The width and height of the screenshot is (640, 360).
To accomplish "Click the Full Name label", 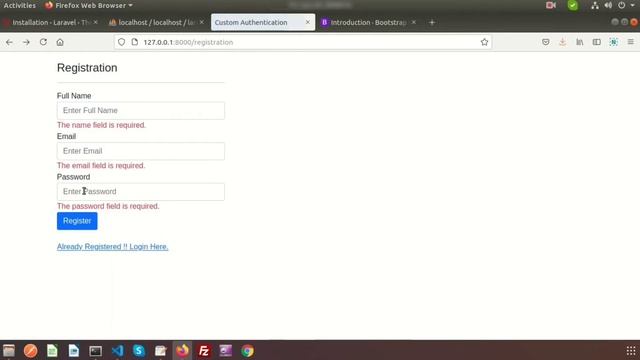I will click(74, 96).
